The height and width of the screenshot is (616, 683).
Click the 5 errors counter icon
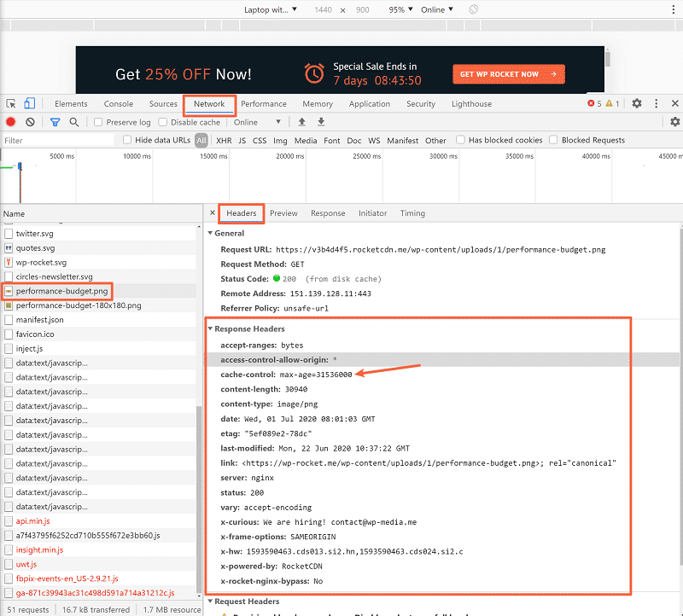point(591,102)
